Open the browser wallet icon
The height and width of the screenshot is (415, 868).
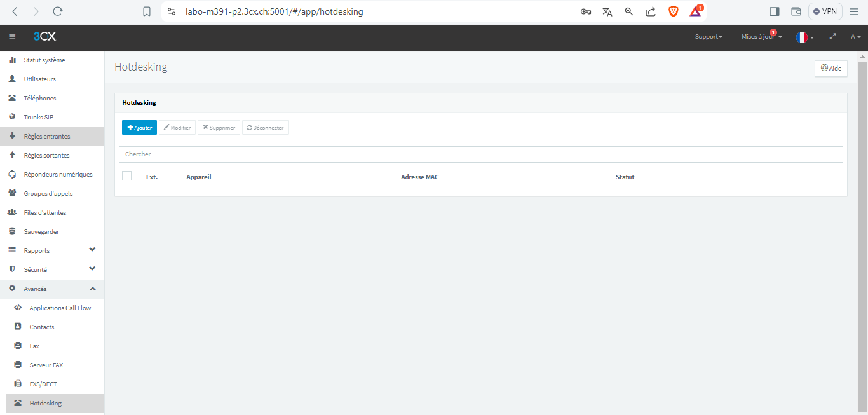click(x=796, y=11)
